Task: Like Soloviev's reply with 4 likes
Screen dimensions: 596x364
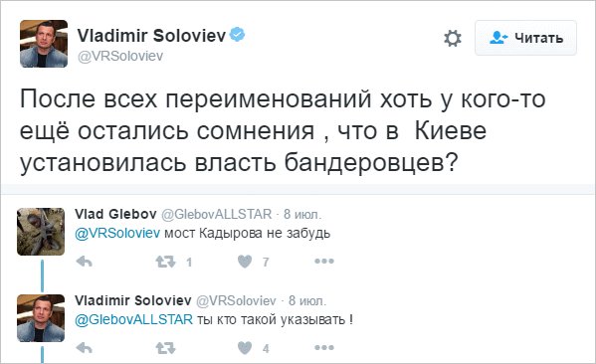Action: click(x=245, y=348)
